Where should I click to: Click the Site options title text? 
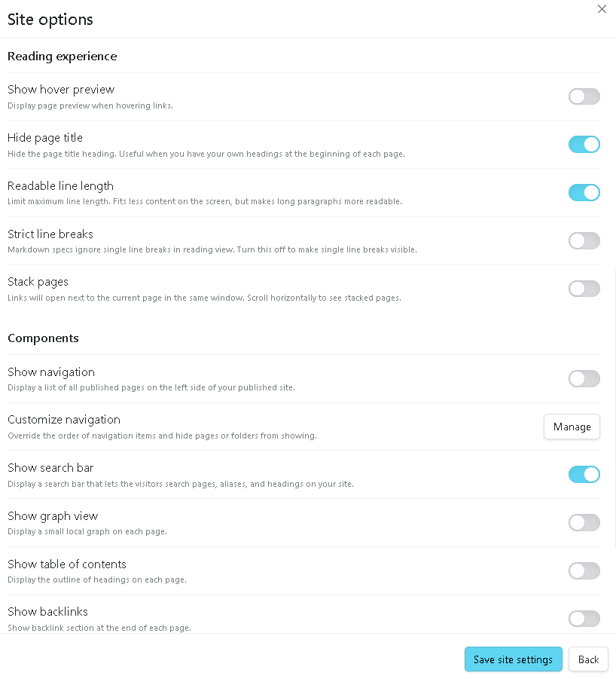[x=50, y=20]
